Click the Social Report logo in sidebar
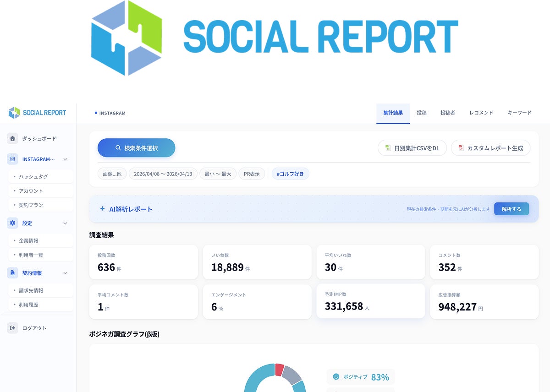Image resolution: width=550 pixels, height=392 pixels. [37, 113]
